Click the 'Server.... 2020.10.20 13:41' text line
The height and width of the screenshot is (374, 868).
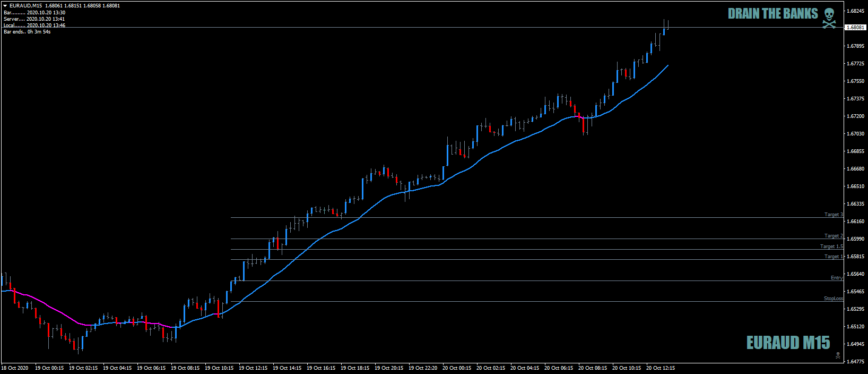pyautogui.click(x=34, y=19)
